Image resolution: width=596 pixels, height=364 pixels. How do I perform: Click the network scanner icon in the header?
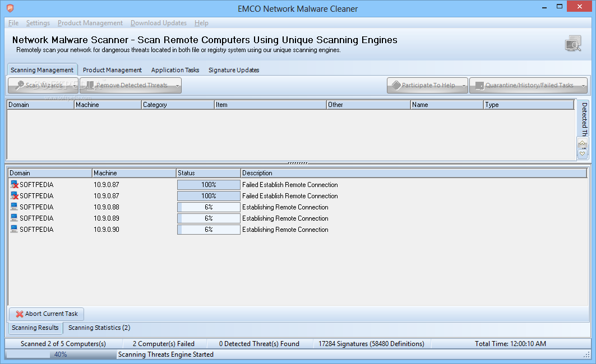pyautogui.click(x=573, y=44)
